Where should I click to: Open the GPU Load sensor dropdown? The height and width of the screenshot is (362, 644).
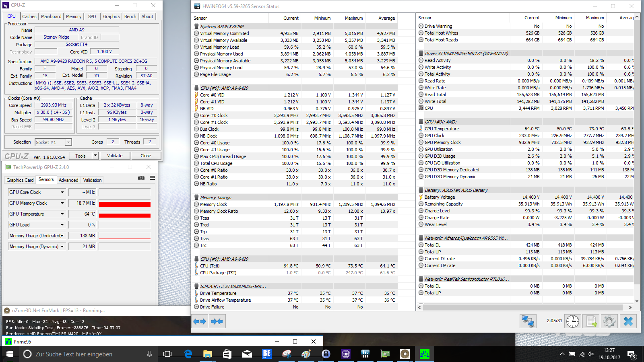(62, 225)
